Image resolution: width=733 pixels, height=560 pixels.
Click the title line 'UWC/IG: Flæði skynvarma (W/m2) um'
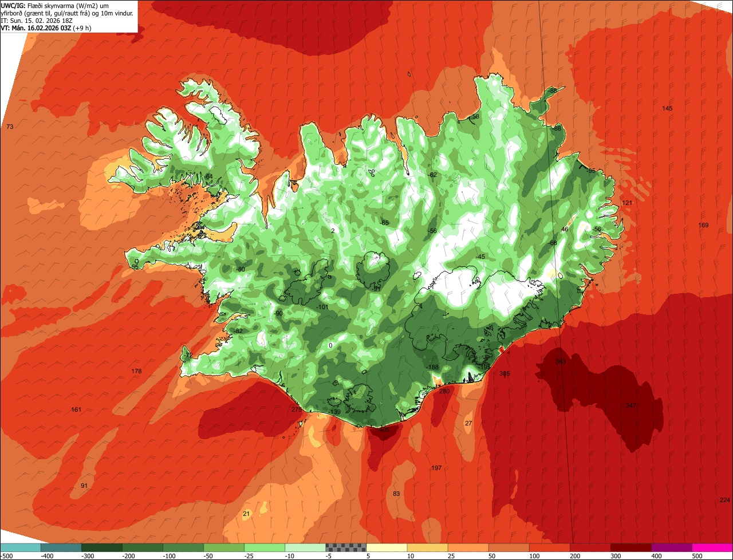pos(55,5)
